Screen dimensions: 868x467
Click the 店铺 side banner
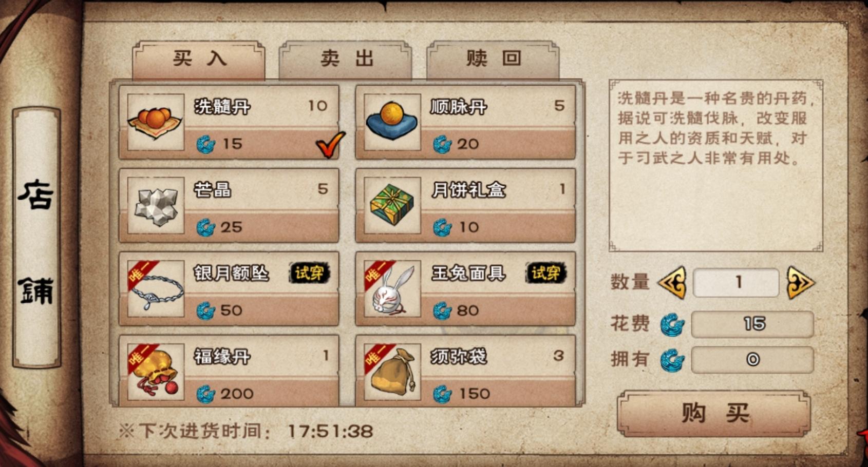[36, 237]
